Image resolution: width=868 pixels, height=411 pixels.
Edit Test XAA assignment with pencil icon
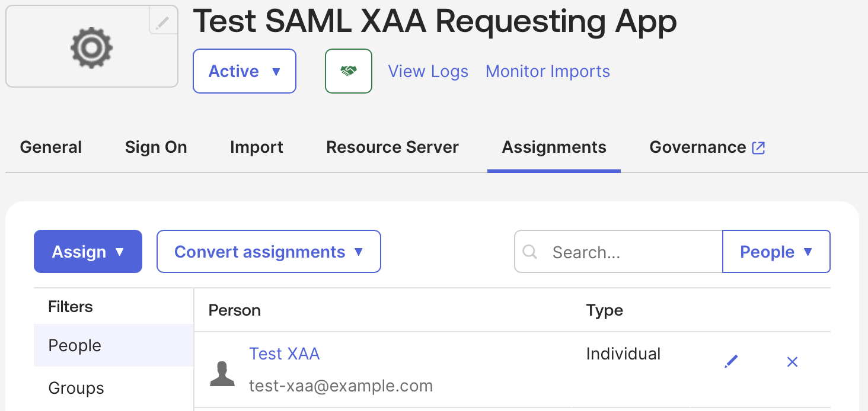point(732,361)
